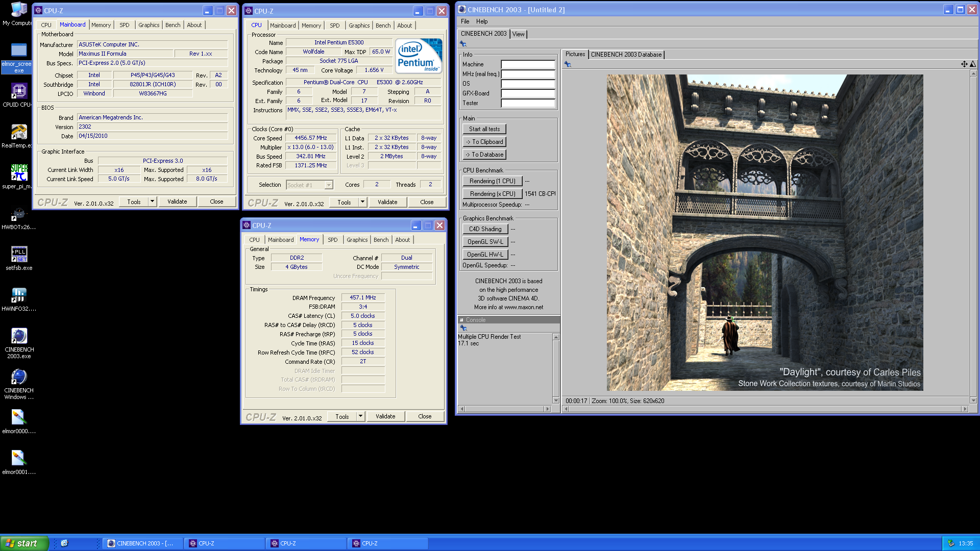The width and height of the screenshot is (980, 551).
Task: Click picture viewer horizontal scroll right arrow
Action: tap(965, 409)
